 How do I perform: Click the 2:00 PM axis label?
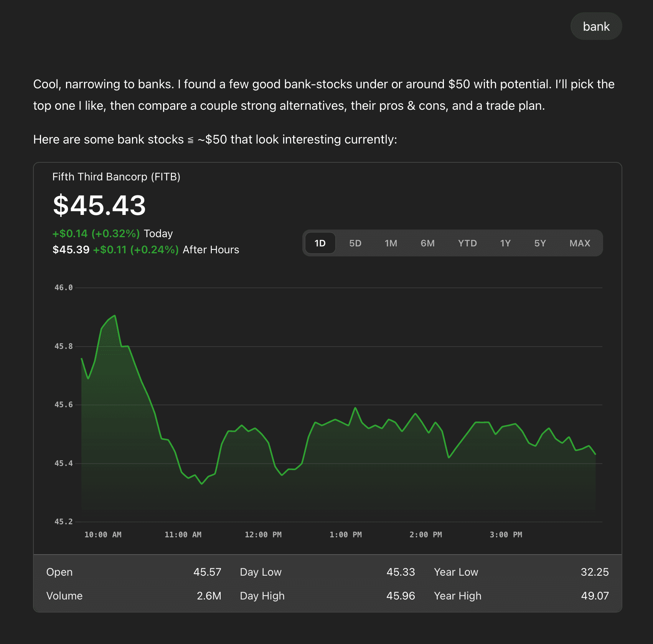(426, 535)
